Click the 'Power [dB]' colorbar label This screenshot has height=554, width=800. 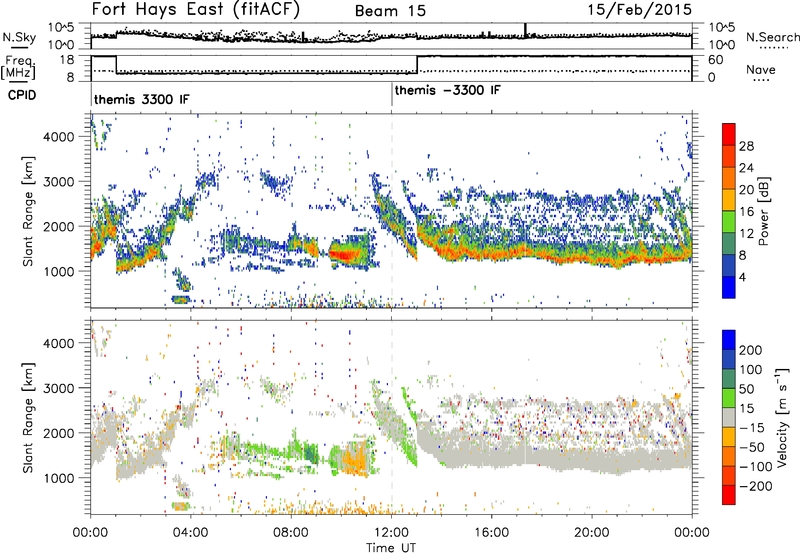(763, 211)
